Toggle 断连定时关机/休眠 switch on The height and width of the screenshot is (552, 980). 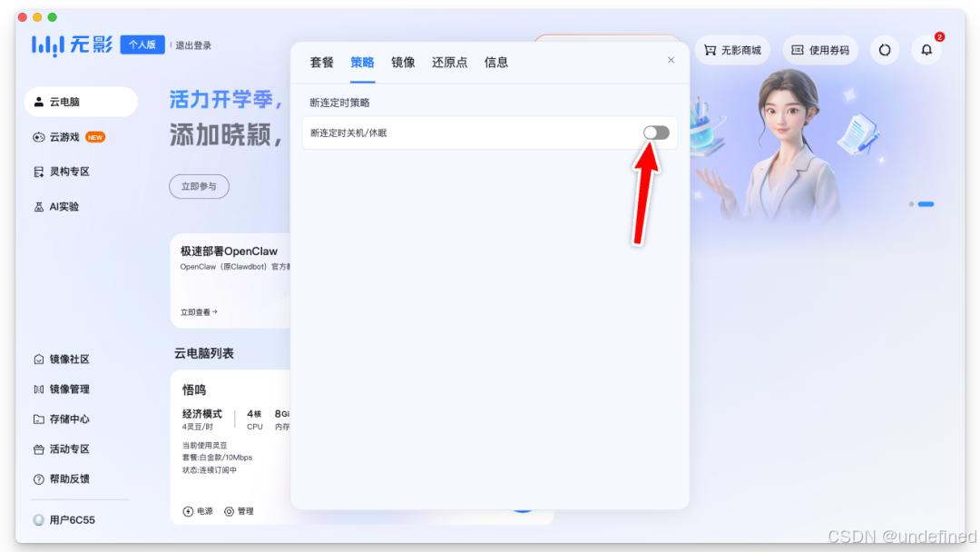coord(655,133)
